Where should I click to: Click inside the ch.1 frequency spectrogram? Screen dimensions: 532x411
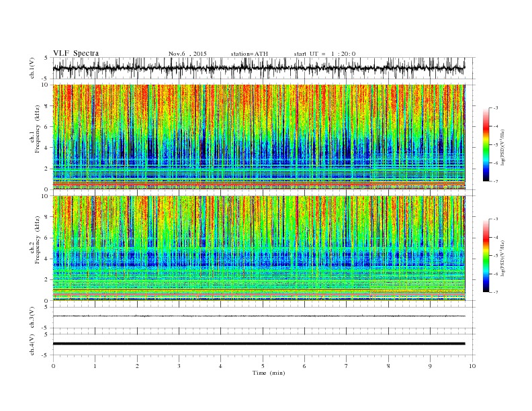click(259, 137)
